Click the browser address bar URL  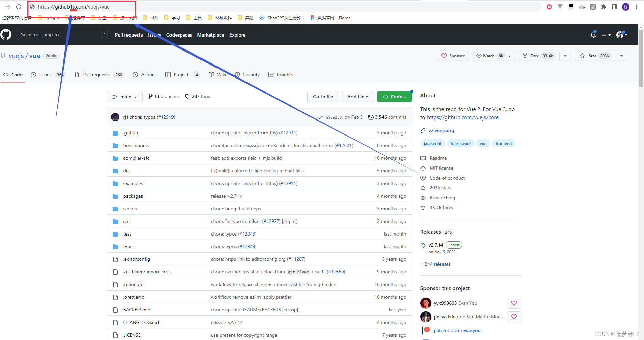[x=74, y=7]
